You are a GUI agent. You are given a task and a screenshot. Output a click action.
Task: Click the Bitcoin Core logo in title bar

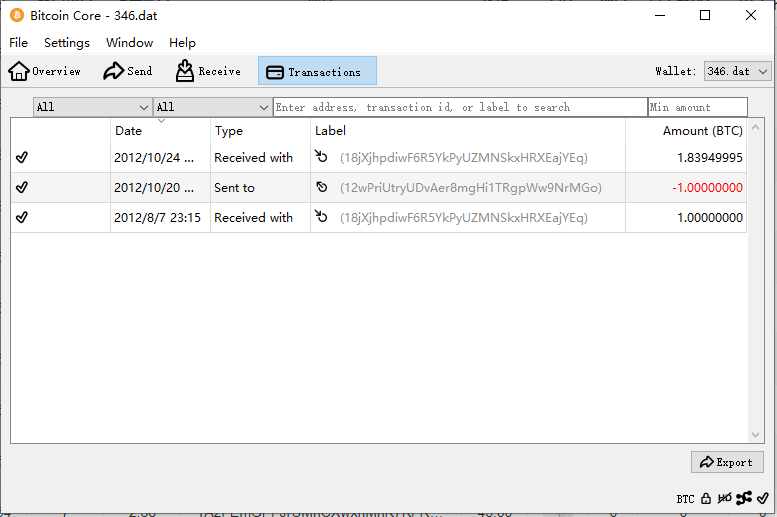17,16
